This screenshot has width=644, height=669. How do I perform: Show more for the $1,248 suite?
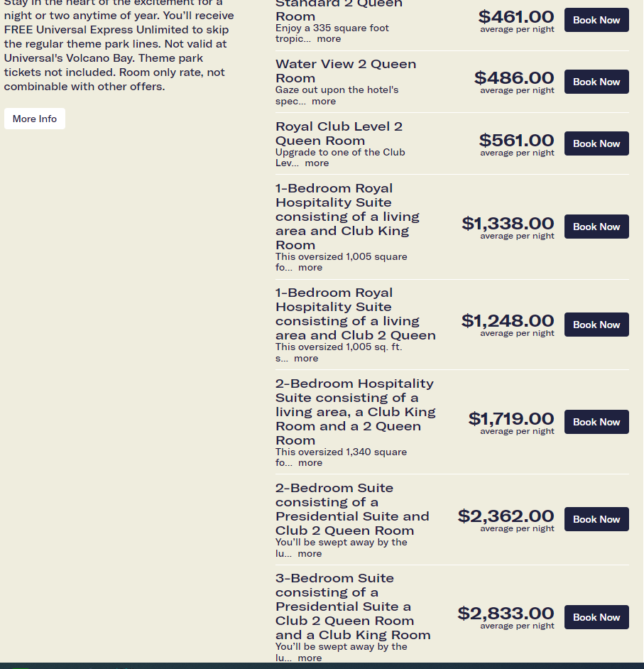(306, 359)
